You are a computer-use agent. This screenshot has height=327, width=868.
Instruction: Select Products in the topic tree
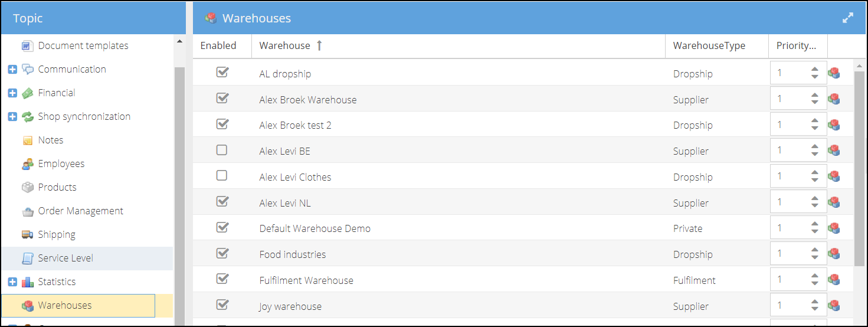click(57, 188)
